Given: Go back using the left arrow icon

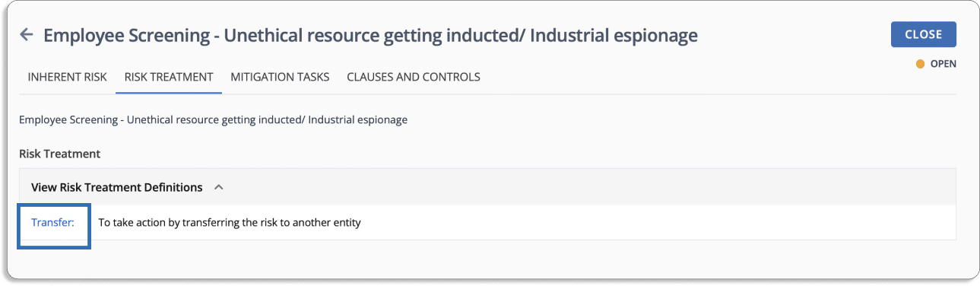Looking at the screenshot, I should click(x=27, y=35).
